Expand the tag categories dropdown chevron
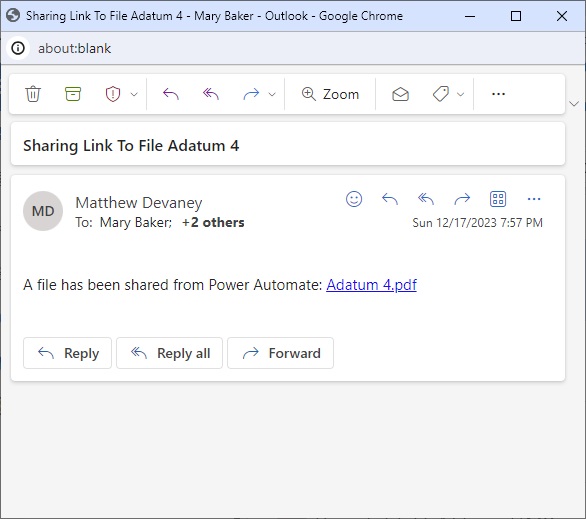Viewport: 586px width, 519px height. coord(460,94)
